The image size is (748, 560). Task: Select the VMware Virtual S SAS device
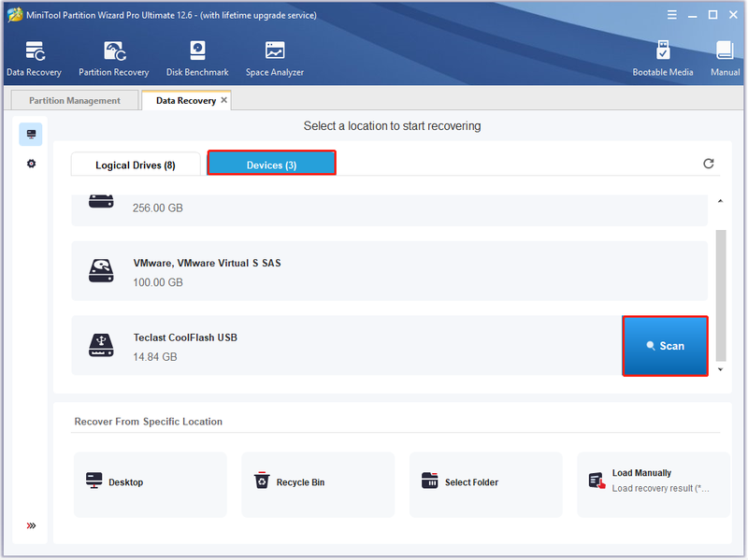point(389,271)
